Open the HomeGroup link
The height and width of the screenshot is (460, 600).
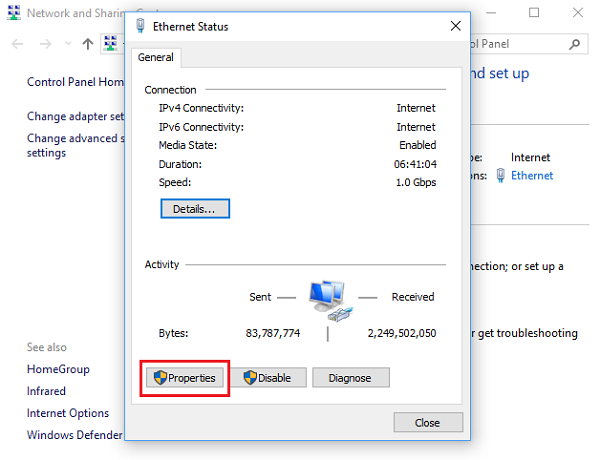point(58,369)
